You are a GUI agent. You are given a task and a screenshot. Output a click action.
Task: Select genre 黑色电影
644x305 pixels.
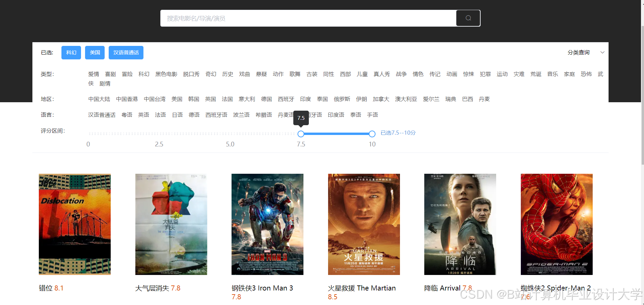pos(166,74)
